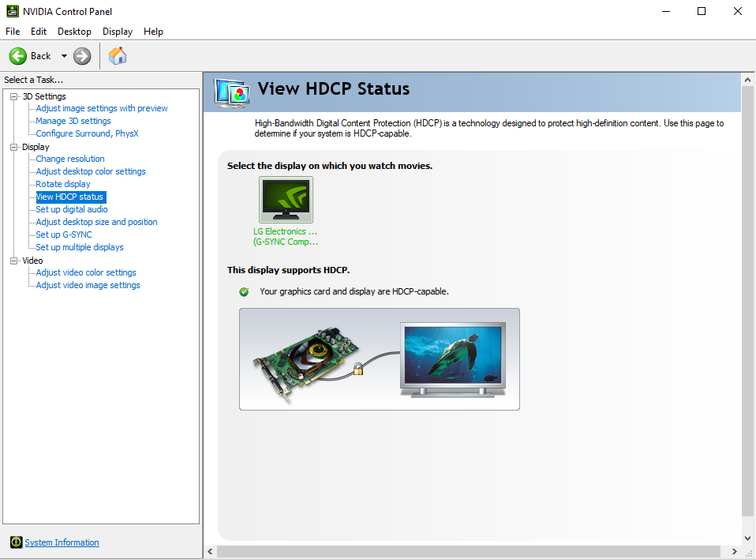Screen dimensions: 756x559
Task: Open the Help menu
Action: click(153, 32)
